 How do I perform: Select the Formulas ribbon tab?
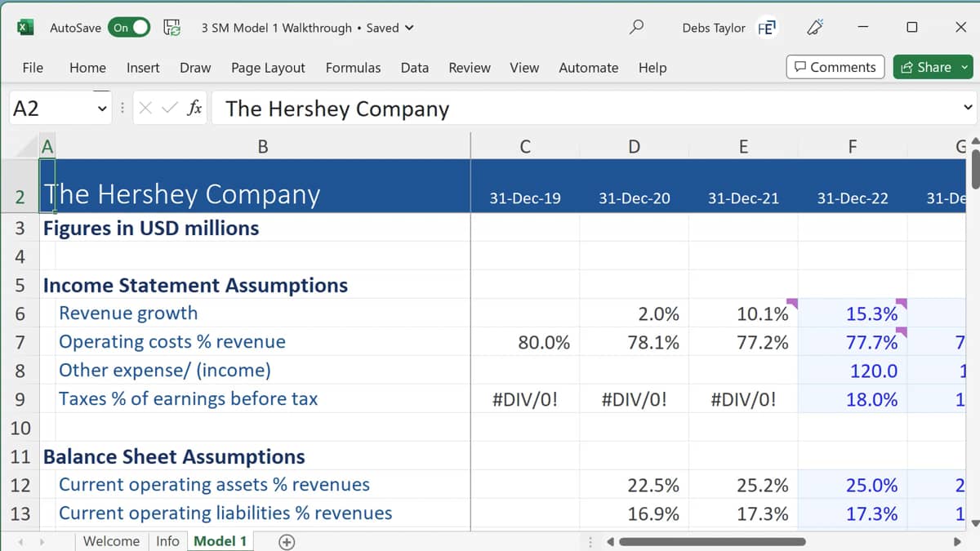point(353,68)
